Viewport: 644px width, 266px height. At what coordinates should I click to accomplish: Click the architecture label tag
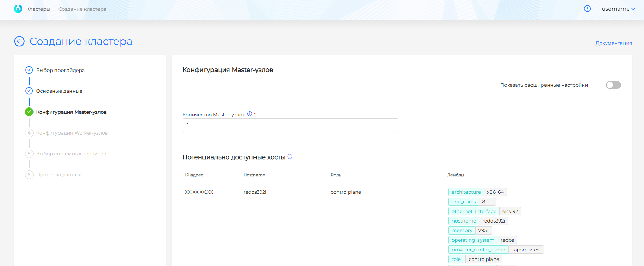click(x=466, y=192)
